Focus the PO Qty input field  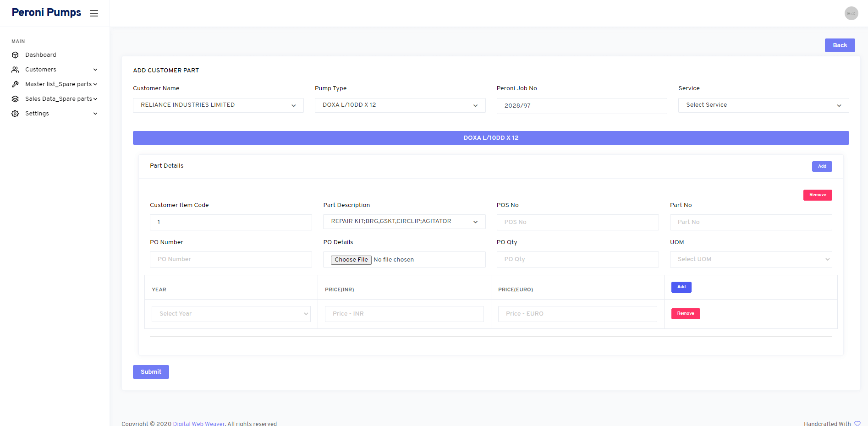(577, 259)
